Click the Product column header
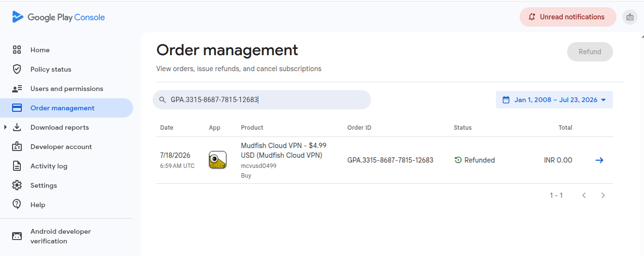The width and height of the screenshot is (644, 256). 252,128
